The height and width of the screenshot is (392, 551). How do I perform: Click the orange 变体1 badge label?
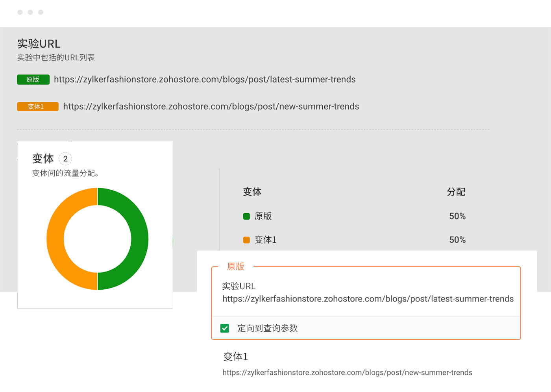coord(37,107)
